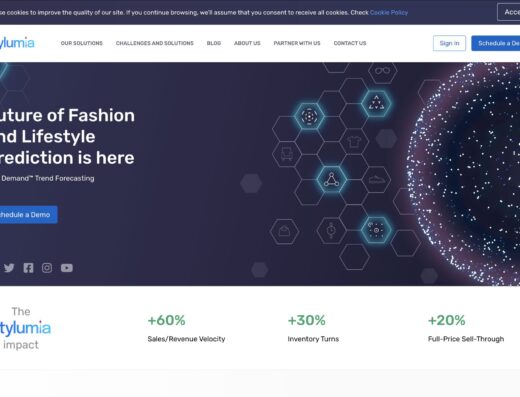The height and width of the screenshot is (397, 520).
Task: Click the +30% statistic text
Action: click(307, 320)
